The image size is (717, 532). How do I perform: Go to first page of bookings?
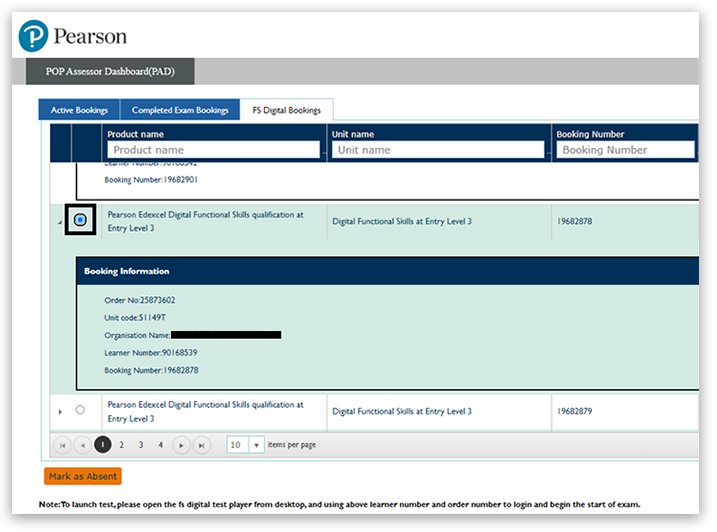(61, 445)
